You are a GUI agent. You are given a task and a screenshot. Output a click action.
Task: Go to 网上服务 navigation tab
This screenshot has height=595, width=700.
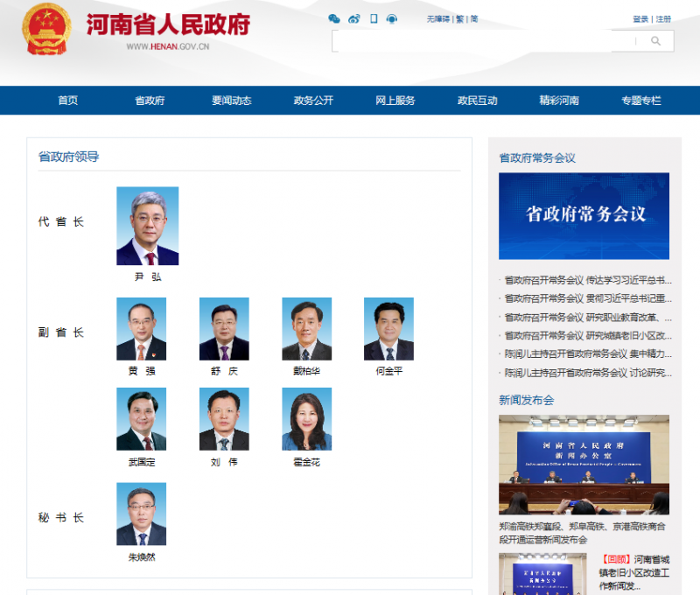tap(395, 101)
